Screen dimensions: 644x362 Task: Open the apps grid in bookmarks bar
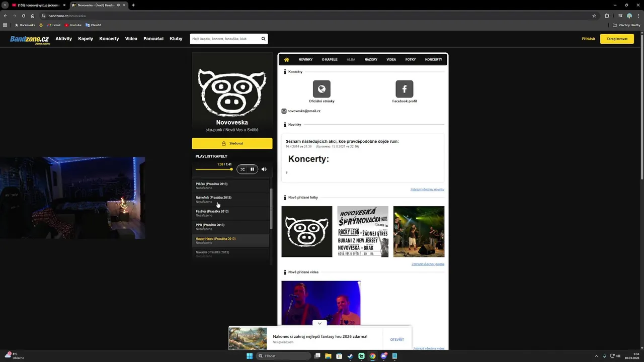tap(5, 25)
